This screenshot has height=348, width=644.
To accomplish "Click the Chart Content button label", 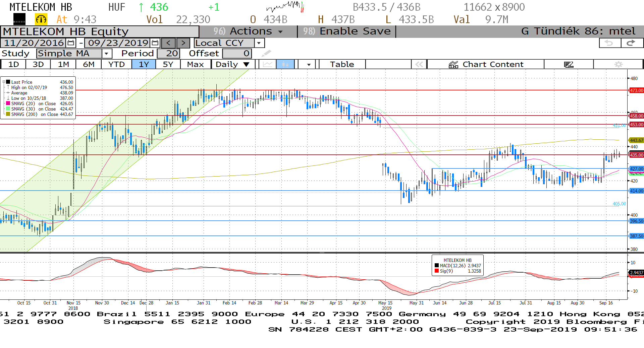I will tap(493, 64).
